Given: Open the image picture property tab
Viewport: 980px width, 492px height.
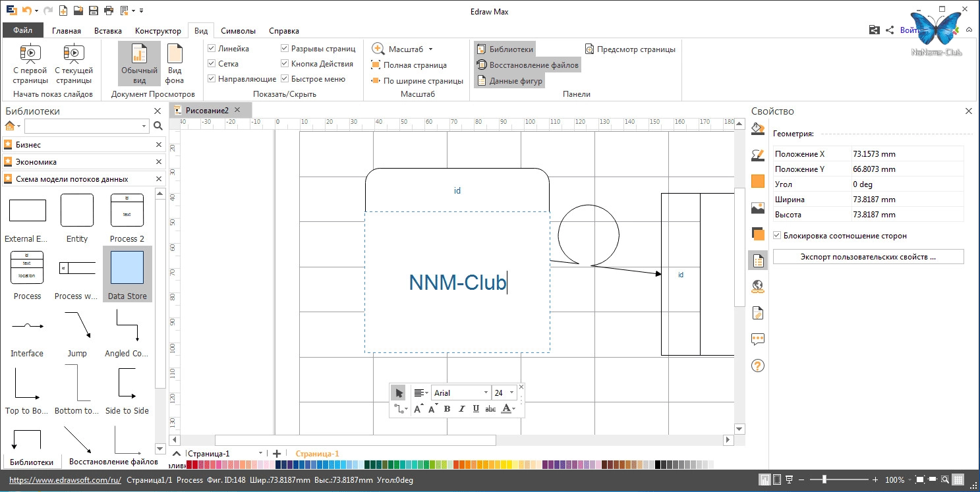Looking at the screenshot, I should point(758,208).
